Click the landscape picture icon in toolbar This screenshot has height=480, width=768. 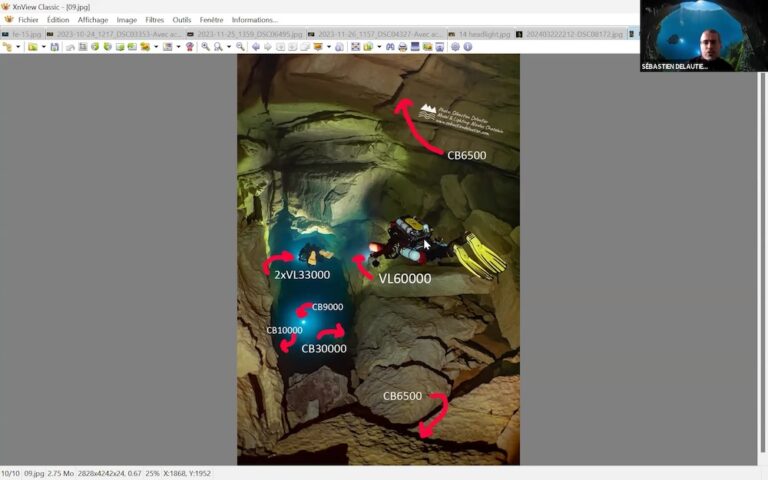click(x=427, y=47)
